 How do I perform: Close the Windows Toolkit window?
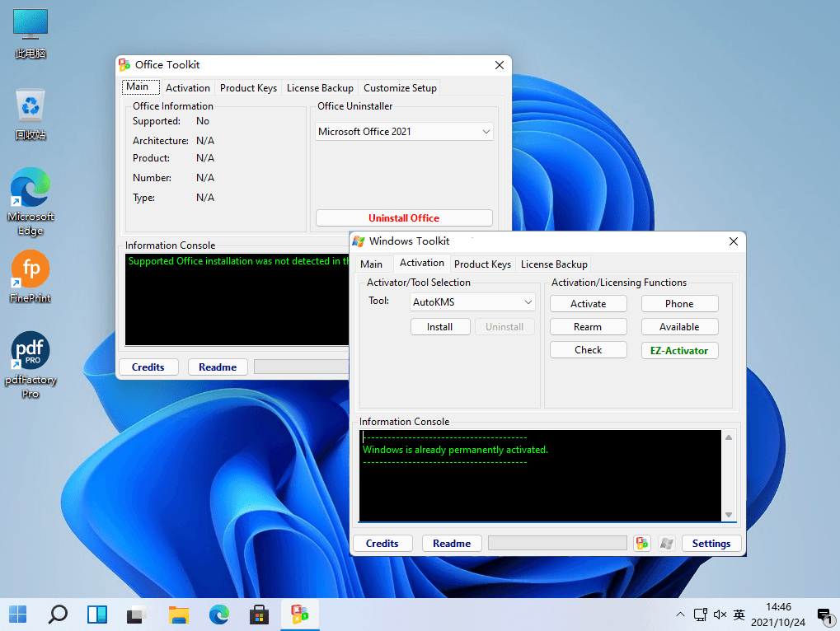click(734, 241)
